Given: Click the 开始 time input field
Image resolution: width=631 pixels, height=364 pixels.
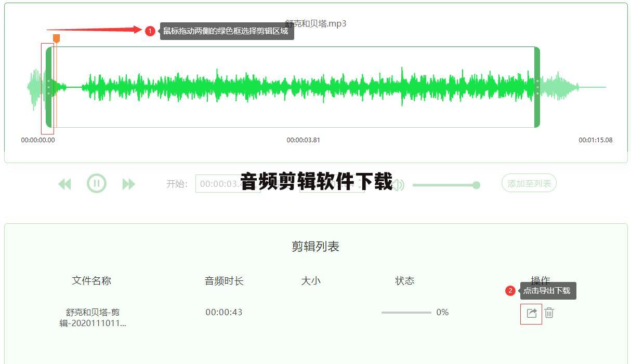Looking at the screenshot, I should 228,184.
